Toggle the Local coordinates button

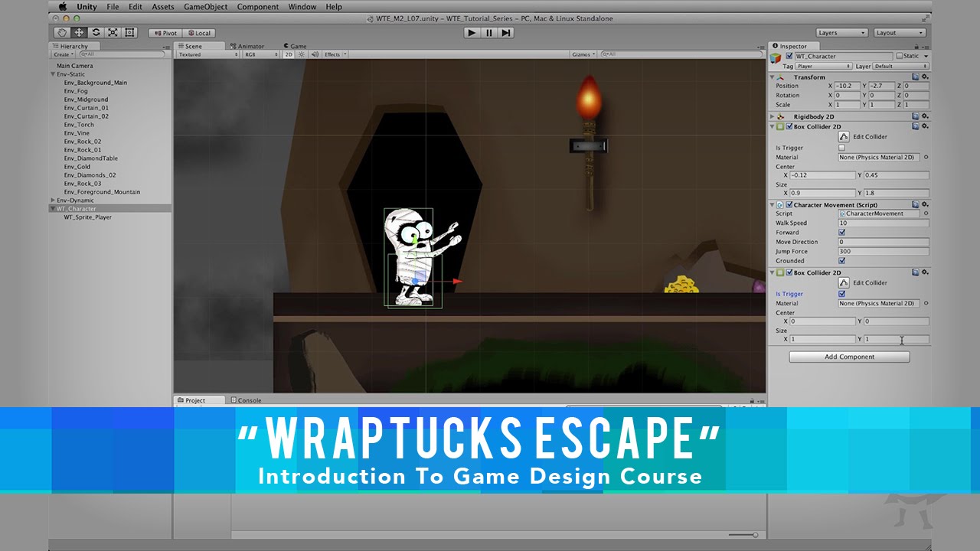click(199, 33)
